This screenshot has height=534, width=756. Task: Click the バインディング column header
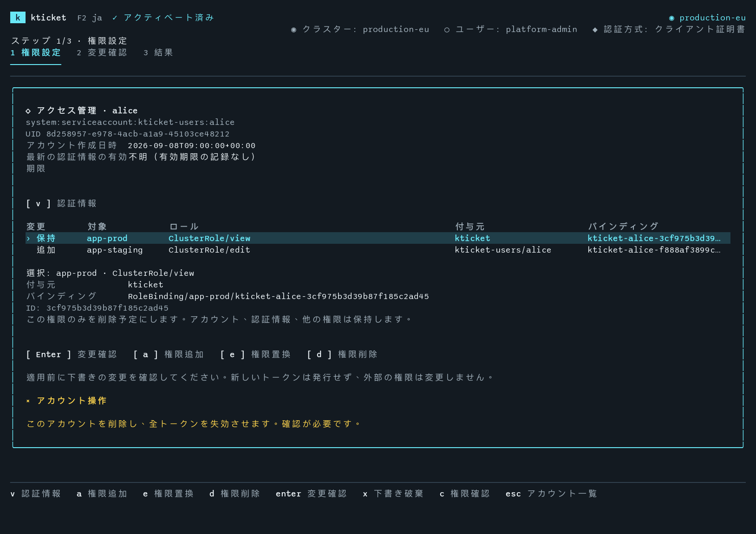point(623,227)
